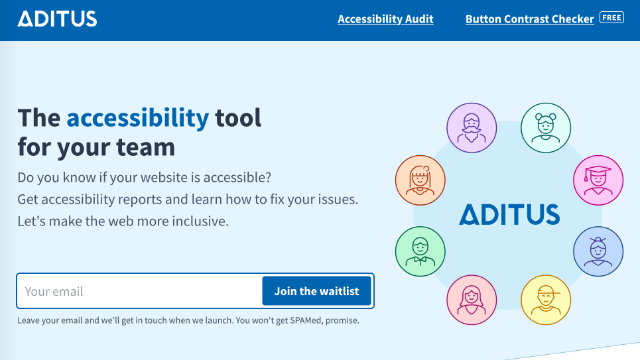Viewport: 640px width, 360px height.
Task: Click the text 'Get accessibility reports and learn how to fix your issues.'
Action: 188,199
